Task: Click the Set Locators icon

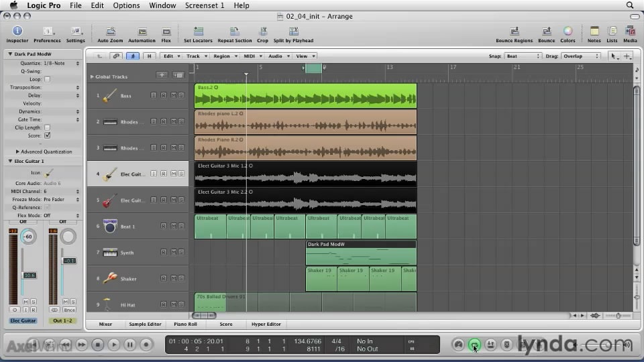Action: [x=198, y=32]
